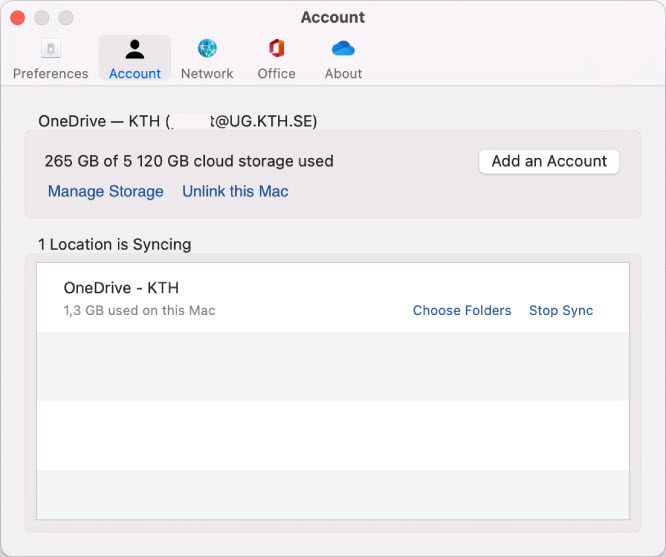The width and height of the screenshot is (666, 557).
Task: Open the Manage Storage link
Action: (x=105, y=191)
